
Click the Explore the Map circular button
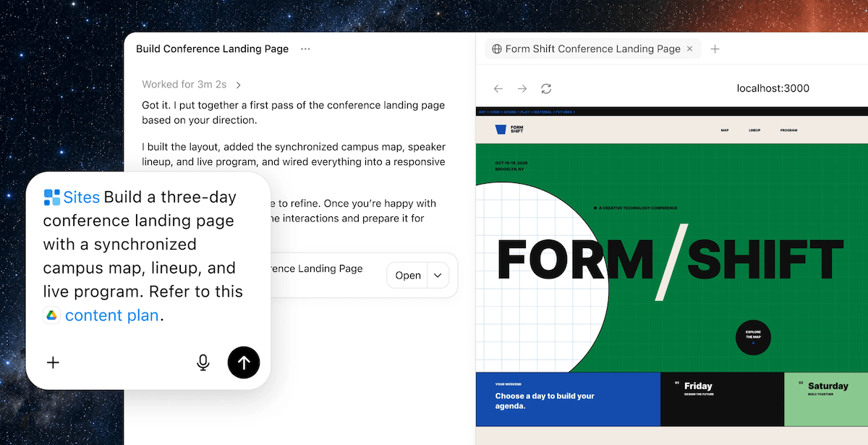point(753,337)
